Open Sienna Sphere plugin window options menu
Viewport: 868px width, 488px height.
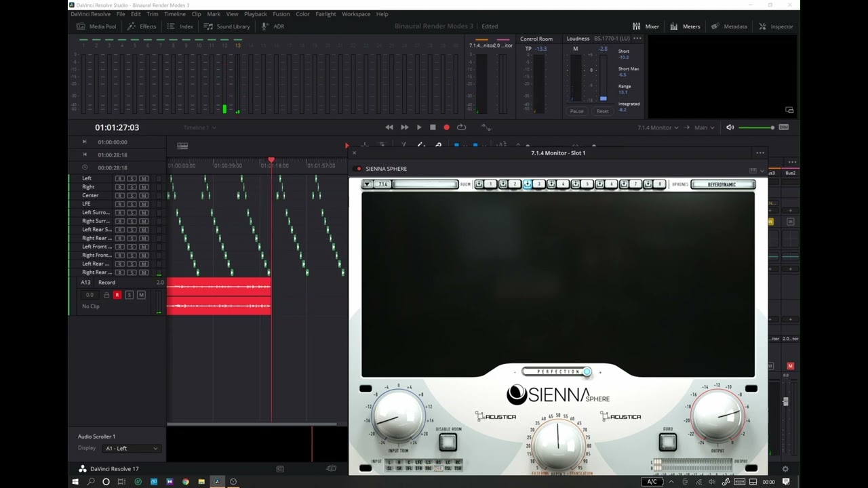760,152
